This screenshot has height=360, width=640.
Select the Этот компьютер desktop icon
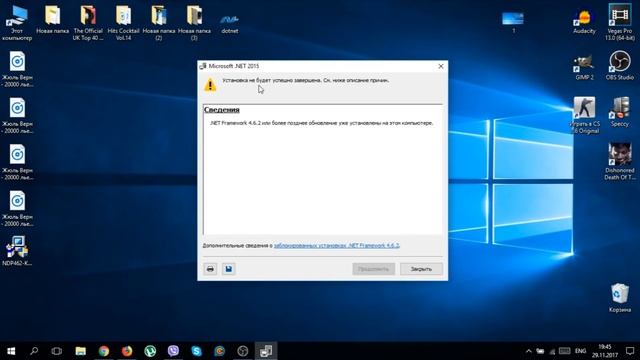pos(17,23)
